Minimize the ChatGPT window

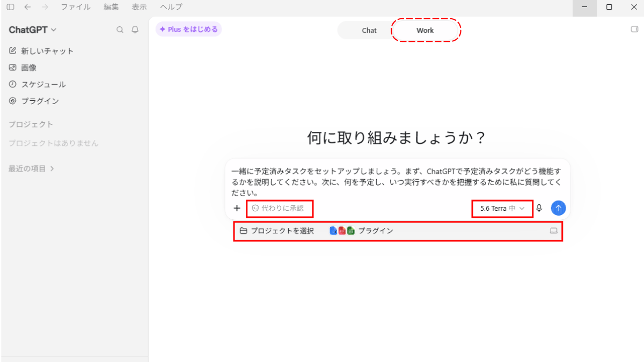pyautogui.click(x=584, y=7)
